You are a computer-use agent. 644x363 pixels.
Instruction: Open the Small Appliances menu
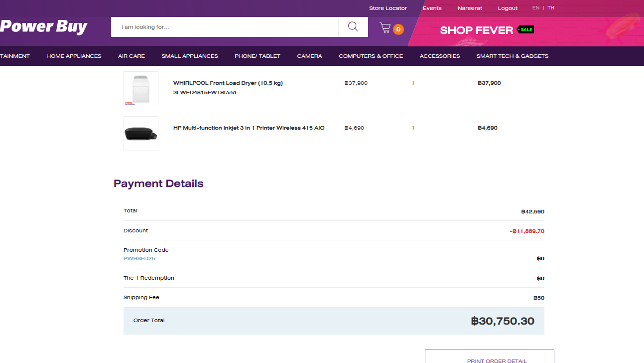pyautogui.click(x=190, y=56)
